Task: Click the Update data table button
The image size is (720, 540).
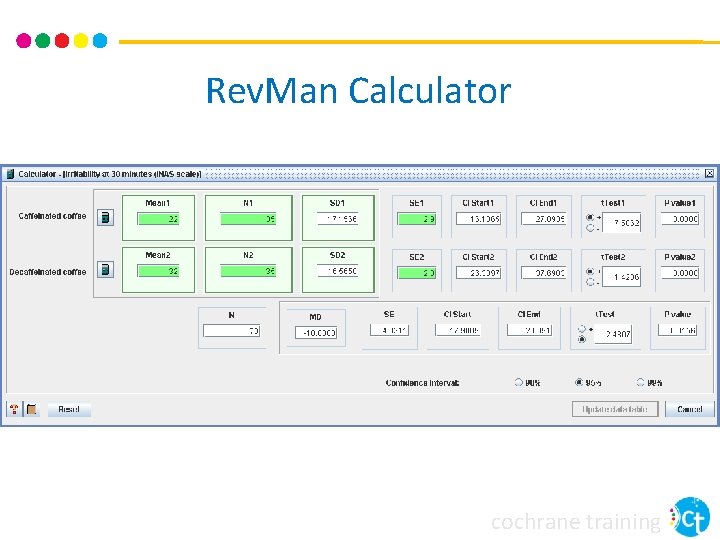Action: 615,409
